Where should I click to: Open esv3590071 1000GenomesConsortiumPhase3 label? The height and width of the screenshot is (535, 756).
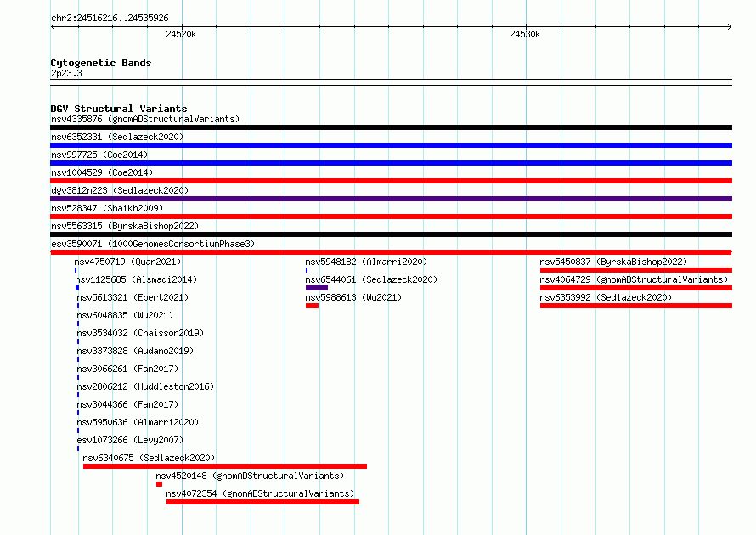coord(153,244)
